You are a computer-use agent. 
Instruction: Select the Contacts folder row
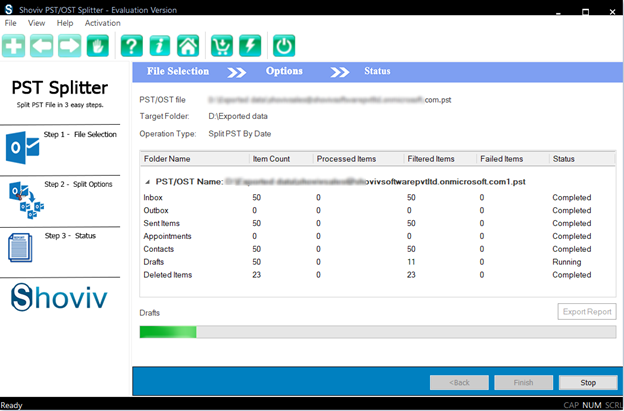[x=377, y=249]
